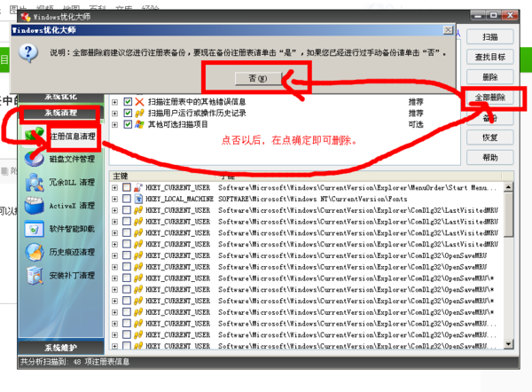Launch the 软件智能卸载 sidebar icon

[35, 229]
